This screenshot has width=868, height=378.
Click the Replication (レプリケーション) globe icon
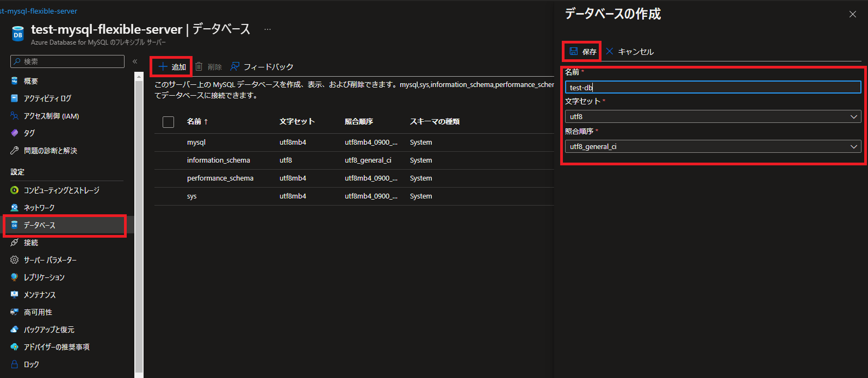[15, 277]
